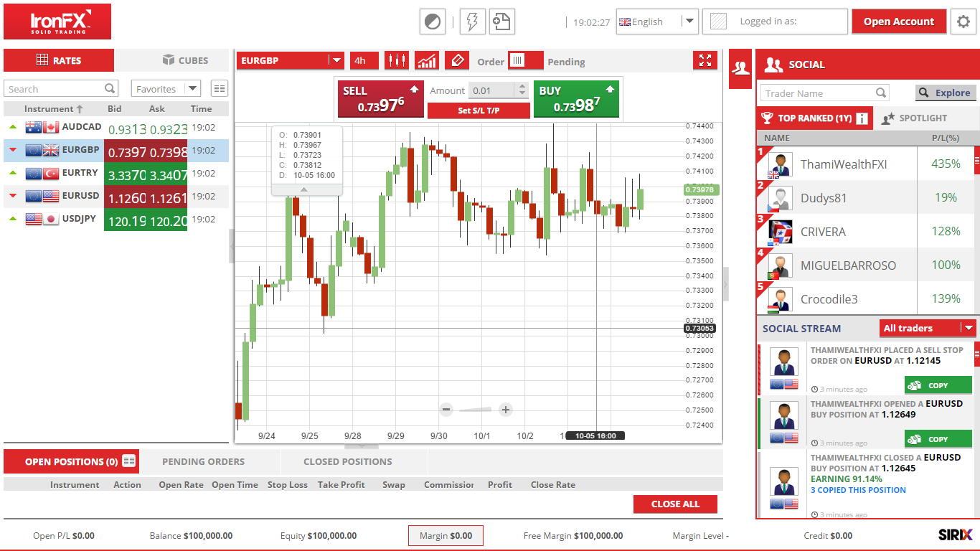Click the Explore button

pos(946,93)
